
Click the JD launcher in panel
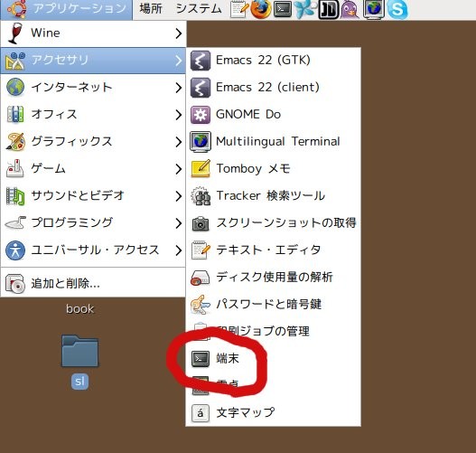tap(329, 10)
